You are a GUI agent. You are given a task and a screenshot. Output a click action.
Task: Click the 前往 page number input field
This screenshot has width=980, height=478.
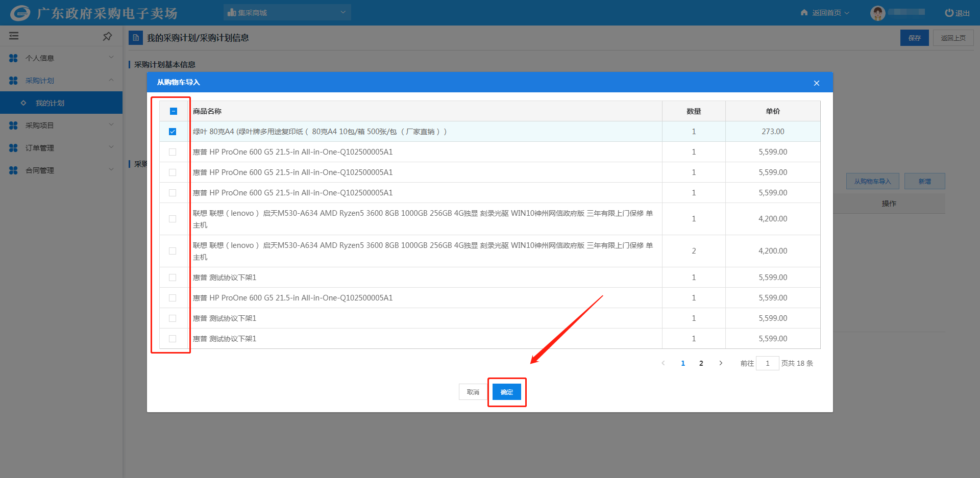767,363
